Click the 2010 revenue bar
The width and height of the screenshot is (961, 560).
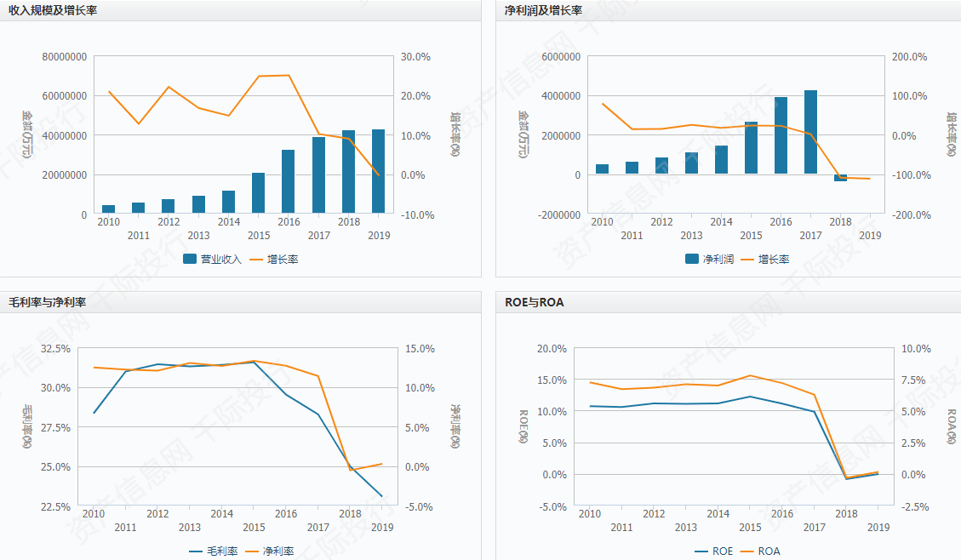[x=108, y=209]
